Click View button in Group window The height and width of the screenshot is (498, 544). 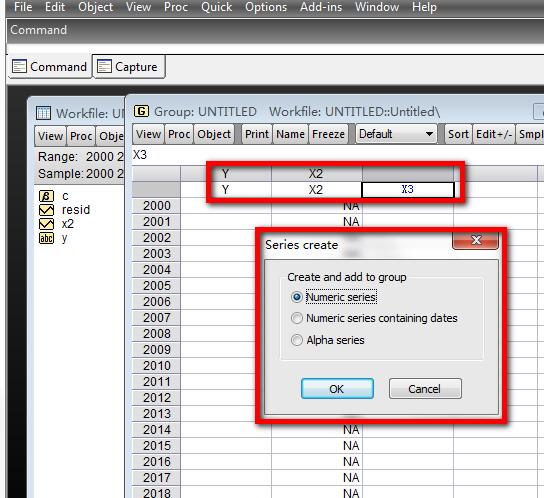coord(148,134)
